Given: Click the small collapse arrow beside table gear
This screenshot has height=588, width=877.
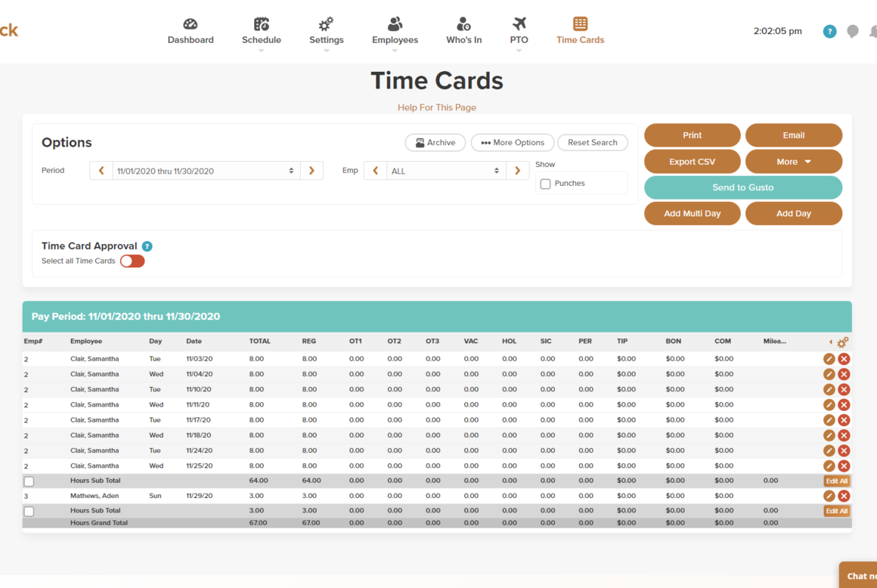Looking at the screenshot, I should [831, 342].
